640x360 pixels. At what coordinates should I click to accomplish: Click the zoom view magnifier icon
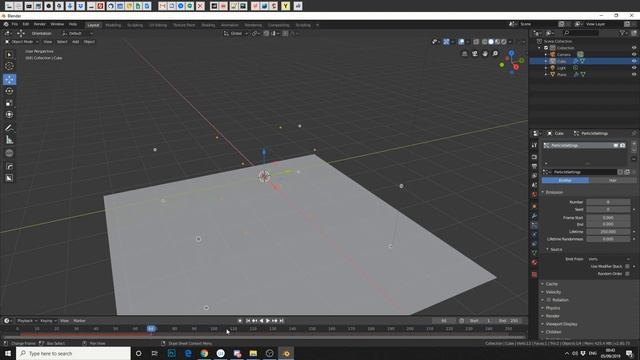point(495,53)
